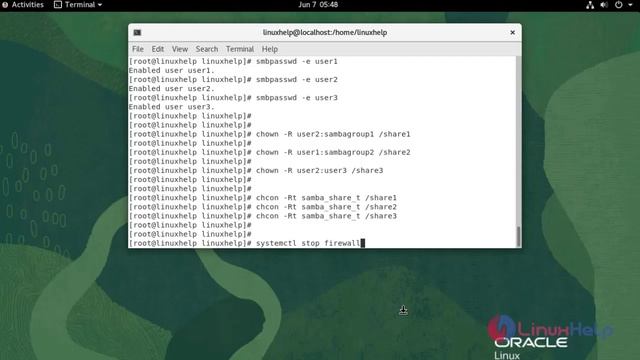Click window title linuxhelp@localhost:/home/linuxhelp
The width and height of the screenshot is (640, 360).
tap(325, 32)
